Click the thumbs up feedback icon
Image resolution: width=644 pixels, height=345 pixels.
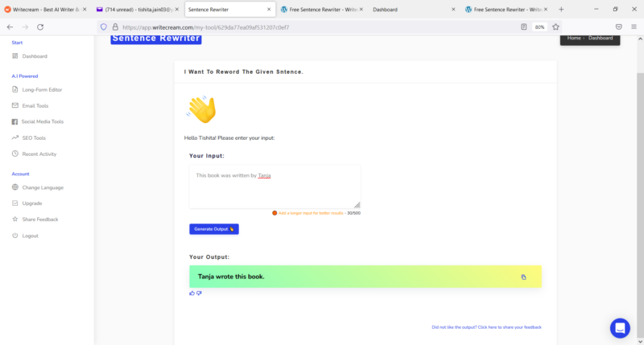(x=192, y=293)
